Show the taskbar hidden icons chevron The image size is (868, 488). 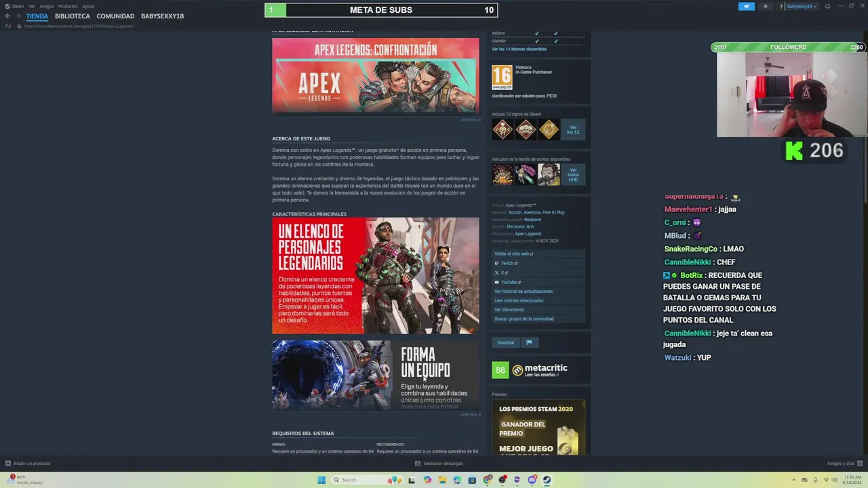(795, 480)
